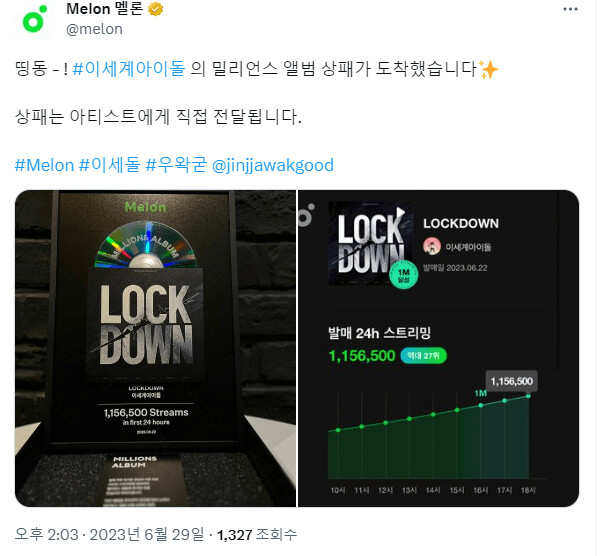Screen dimensions: 600x556
Task: Click the 1M 달성 badge on cover
Action: [403, 275]
